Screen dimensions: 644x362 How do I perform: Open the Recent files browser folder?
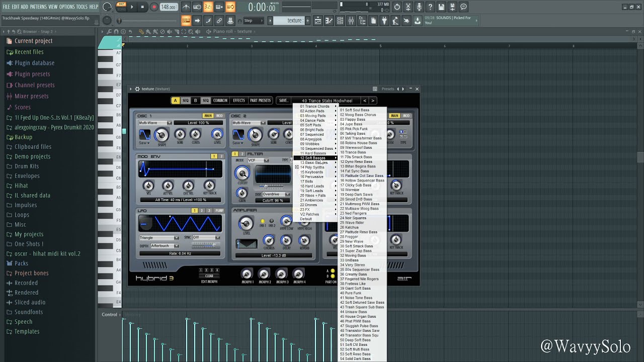(x=29, y=52)
